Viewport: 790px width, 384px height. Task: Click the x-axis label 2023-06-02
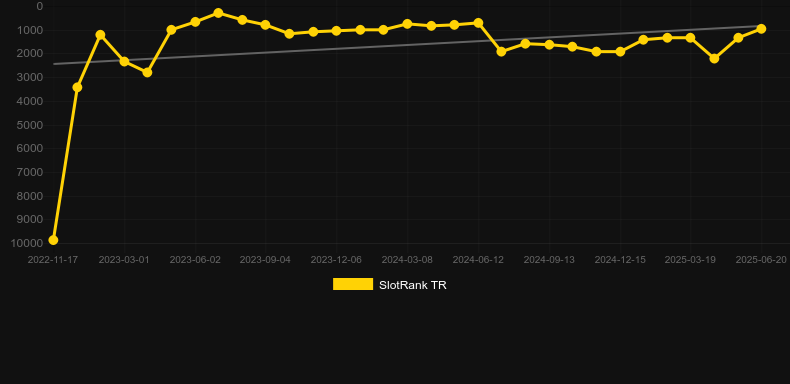click(x=195, y=260)
